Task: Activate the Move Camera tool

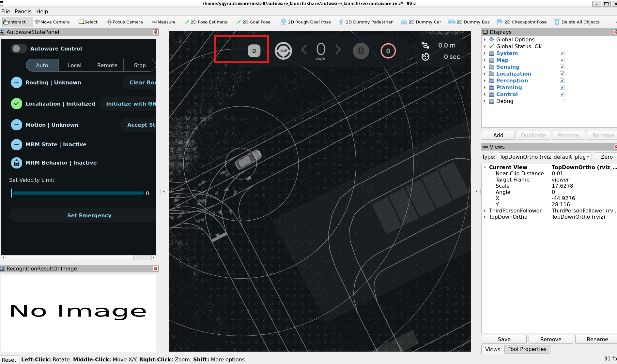Action: (x=52, y=22)
